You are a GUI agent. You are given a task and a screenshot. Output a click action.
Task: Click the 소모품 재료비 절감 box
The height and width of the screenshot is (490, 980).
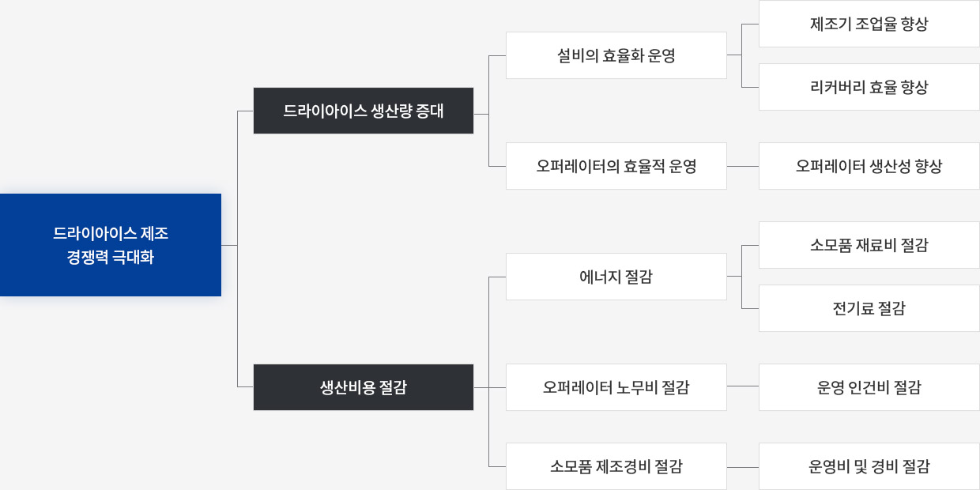[x=869, y=245]
